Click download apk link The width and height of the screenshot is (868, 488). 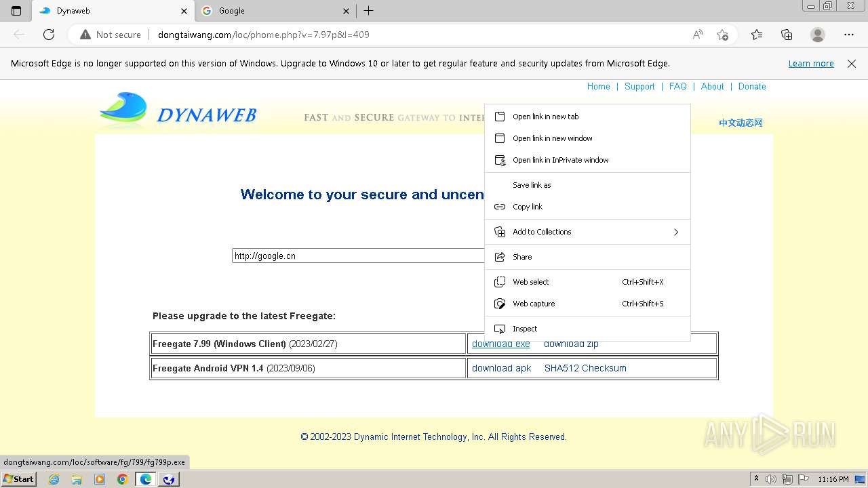[x=502, y=368]
